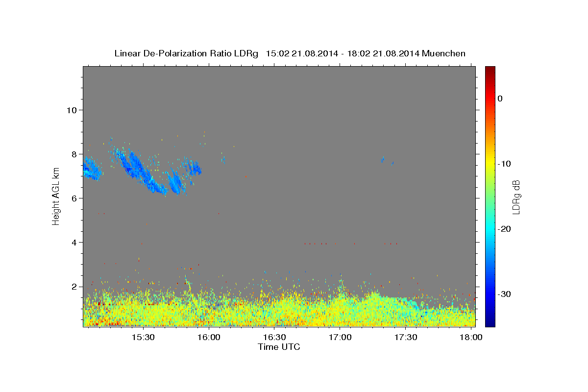
Task: Click the dark blue bottom of colorbar
Action: [x=490, y=323]
